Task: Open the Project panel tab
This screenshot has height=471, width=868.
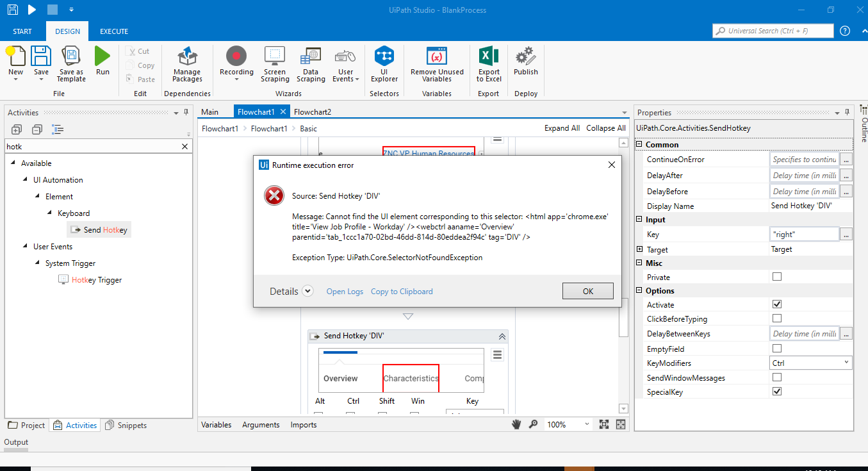Action: 26,425
